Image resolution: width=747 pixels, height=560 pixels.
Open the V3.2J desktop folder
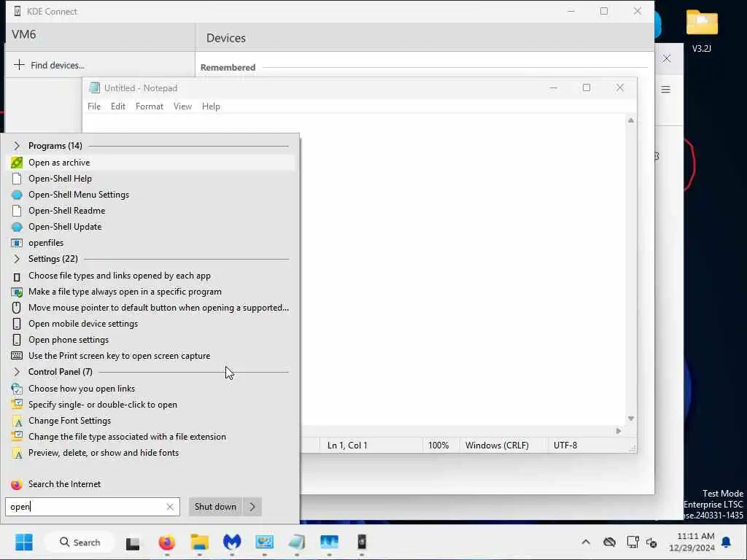(702, 31)
